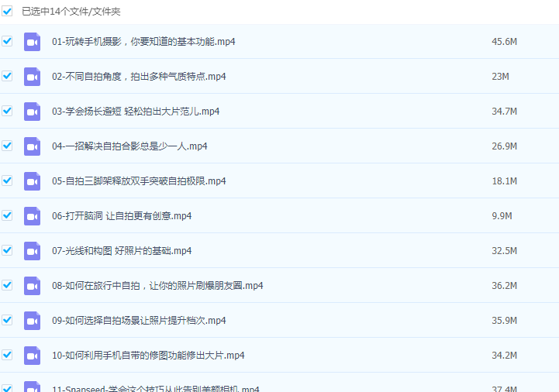The image size is (559, 392).
Task: Uncheck the select-all checkbox beside 已选中14个文件
Action: tap(7, 12)
